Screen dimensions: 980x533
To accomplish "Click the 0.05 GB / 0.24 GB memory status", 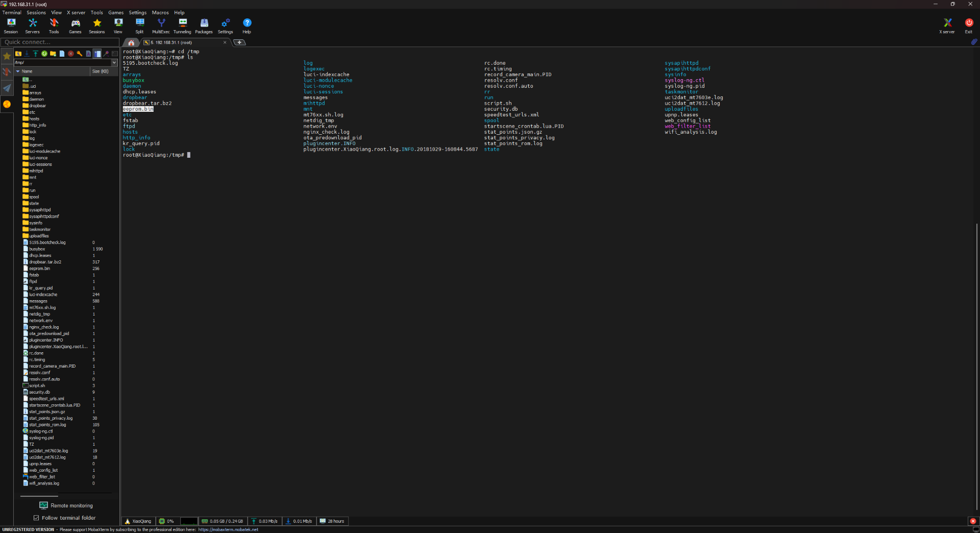I will [x=223, y=521].
